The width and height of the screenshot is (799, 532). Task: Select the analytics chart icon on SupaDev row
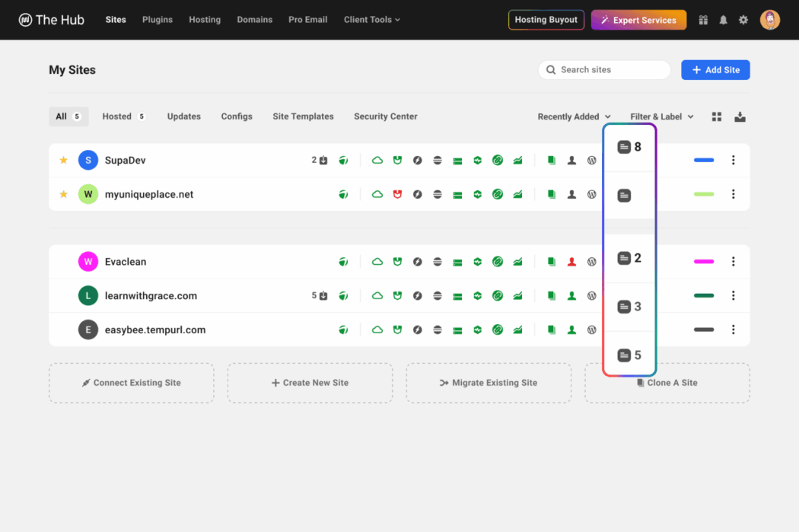coord(517,160)
